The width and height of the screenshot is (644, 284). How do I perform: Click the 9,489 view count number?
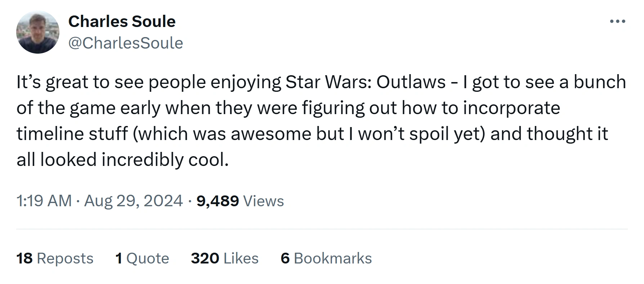point(218,201)
